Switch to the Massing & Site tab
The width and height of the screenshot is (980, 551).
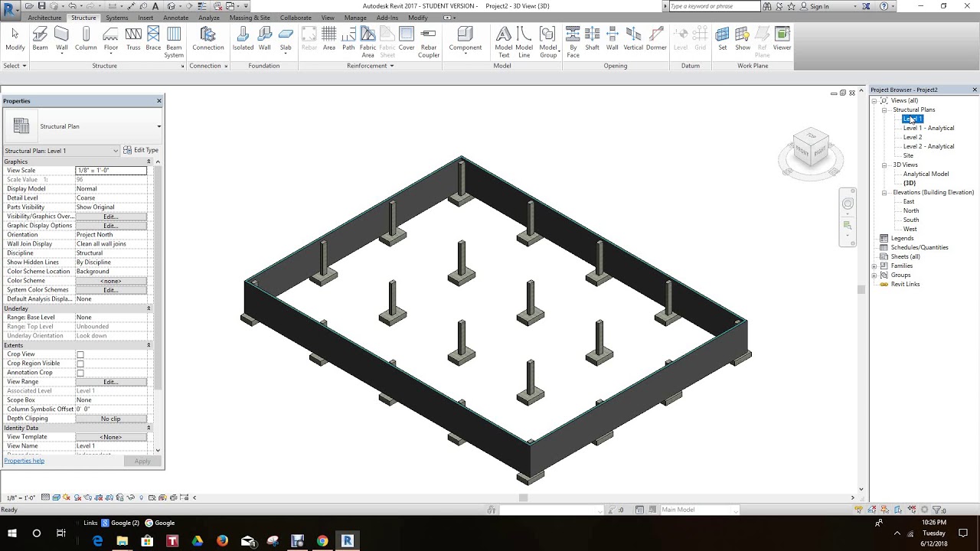pyautogui.click(x=250, y=18)
